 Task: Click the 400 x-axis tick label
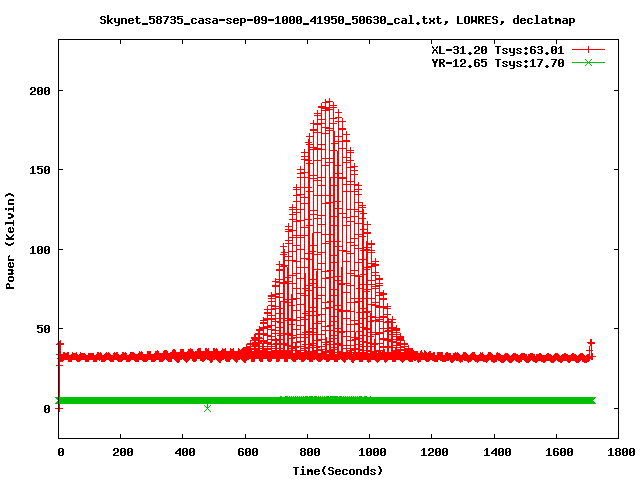(185, 452)
